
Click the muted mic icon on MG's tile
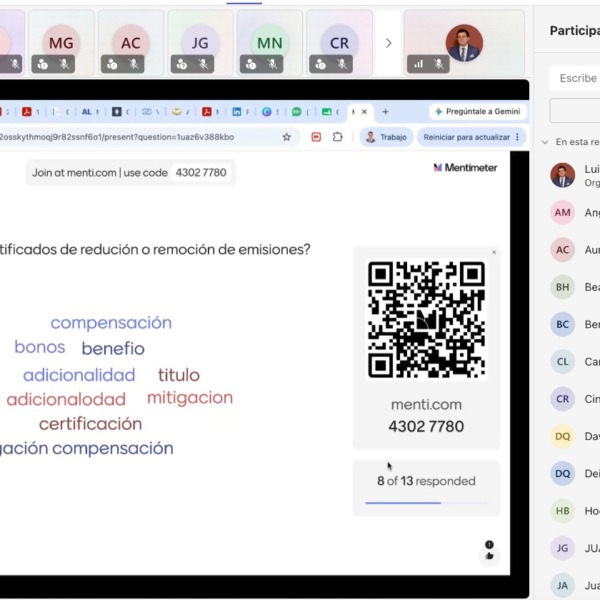point(64,64)
